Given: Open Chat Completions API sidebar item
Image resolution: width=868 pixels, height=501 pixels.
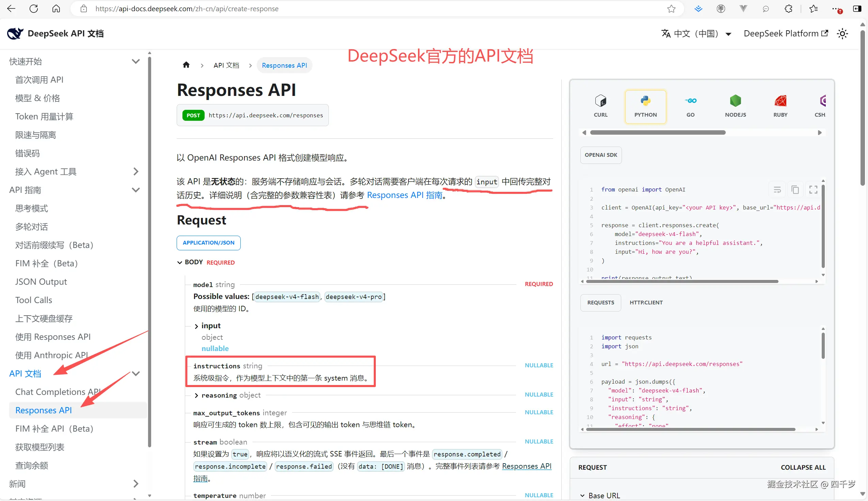Looking at the screenshot, I should click(x=58, y=391).
